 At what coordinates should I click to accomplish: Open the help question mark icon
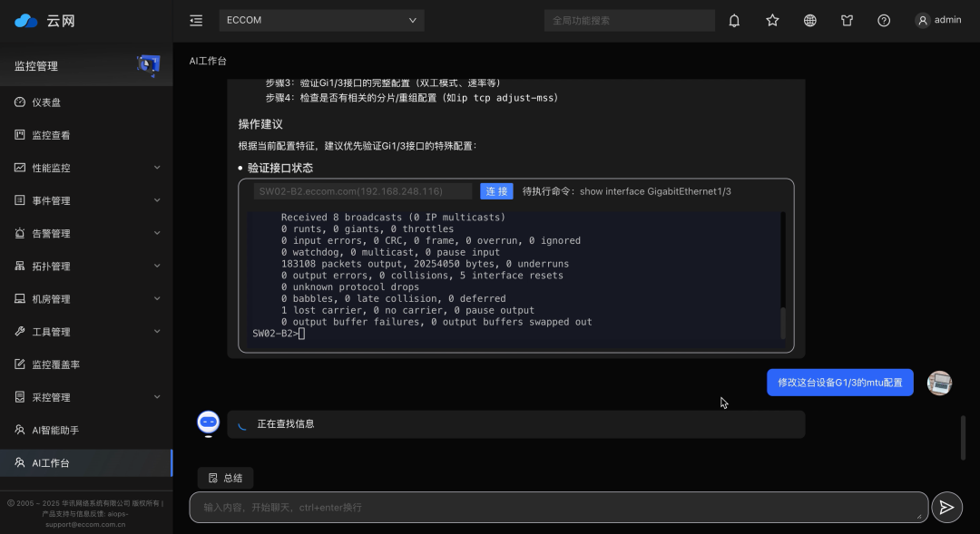(x=884, y=21)
